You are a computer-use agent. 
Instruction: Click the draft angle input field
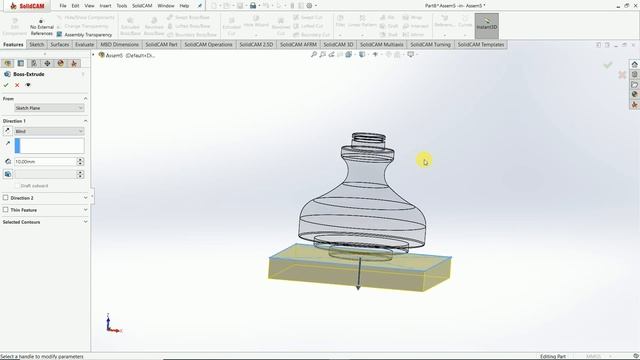pyautogui.click(x=45, y=174)
